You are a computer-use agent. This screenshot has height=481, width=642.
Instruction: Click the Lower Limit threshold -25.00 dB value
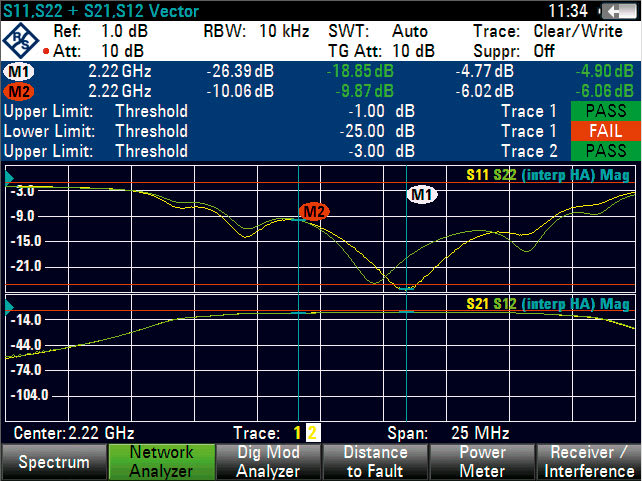(377, 131)
